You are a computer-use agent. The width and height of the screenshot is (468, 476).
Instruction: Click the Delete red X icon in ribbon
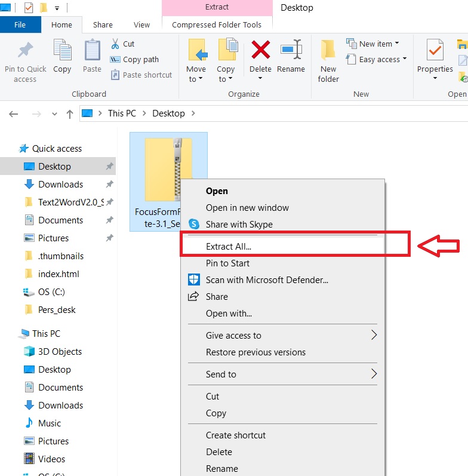[x=260, y=50]
